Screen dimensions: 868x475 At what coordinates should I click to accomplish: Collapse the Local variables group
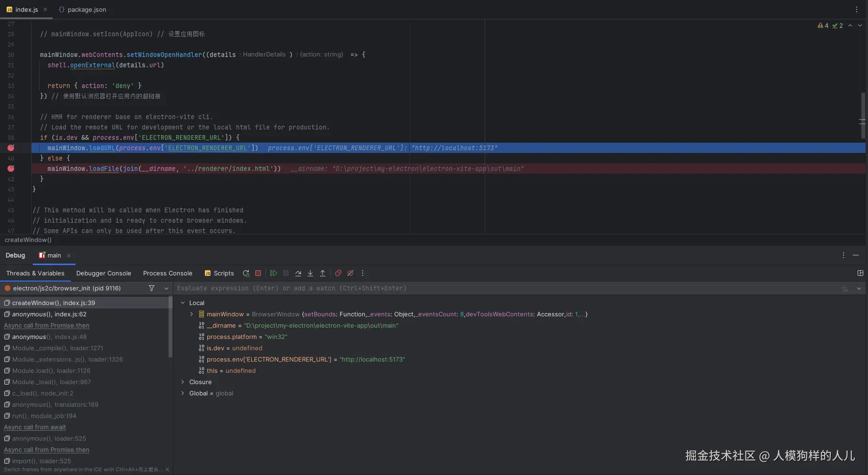183,303
